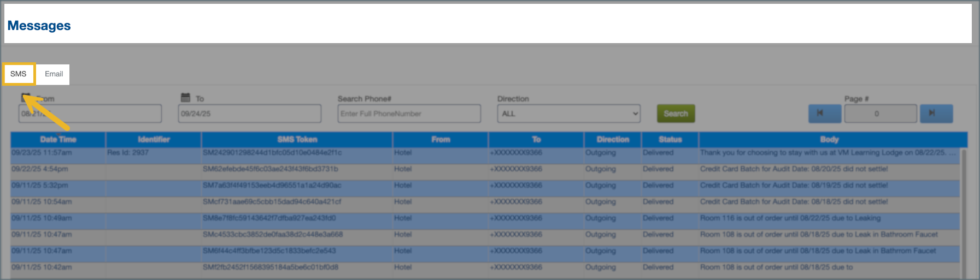This screenshot has height=280, width=980.
Task: Go to the previous page of messages
Action: click(824, 114)
